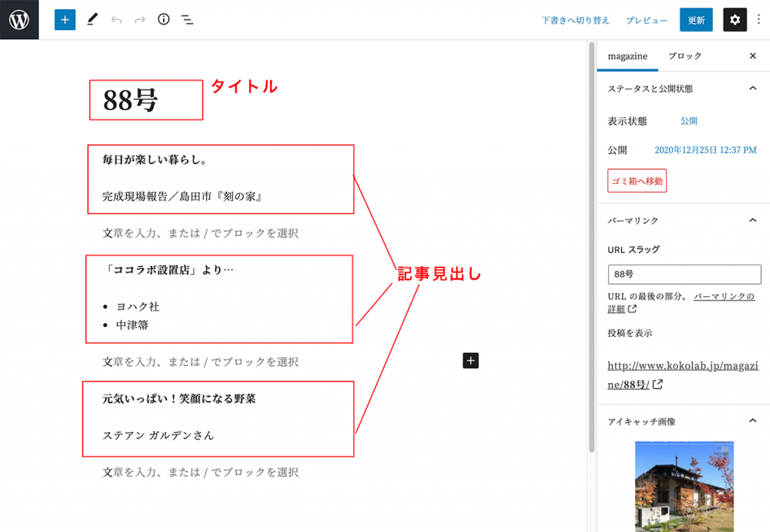This screenshot has width=770, height=532.
Task: Collapse the ステータスと公開状態 panel
Action: point(752,89)
